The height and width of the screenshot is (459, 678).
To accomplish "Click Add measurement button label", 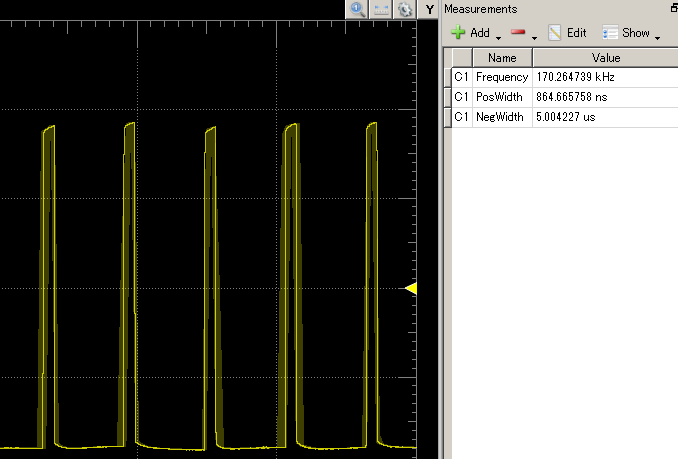I will [x=480, y=33].
